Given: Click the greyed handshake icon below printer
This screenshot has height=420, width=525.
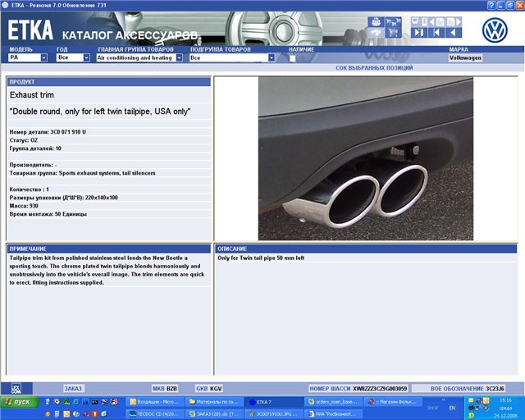Looking at the screenshot, I should click(x=376, y=33).
